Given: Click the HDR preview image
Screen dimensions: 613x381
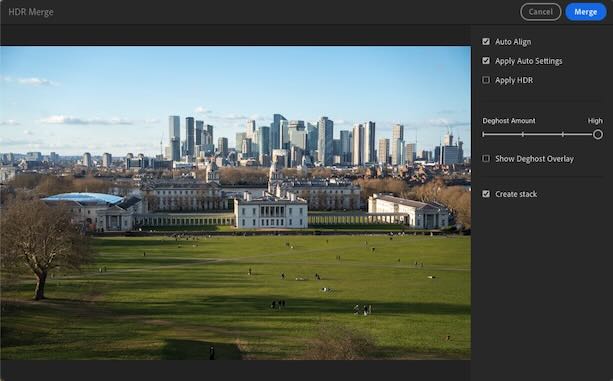Looking at the screenshot, I should click(235, 203).
